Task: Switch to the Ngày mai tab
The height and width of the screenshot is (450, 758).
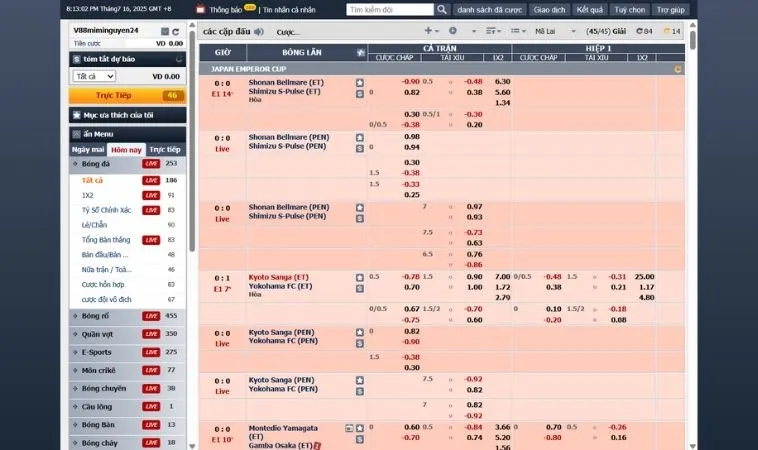Action: click(88, 149)
